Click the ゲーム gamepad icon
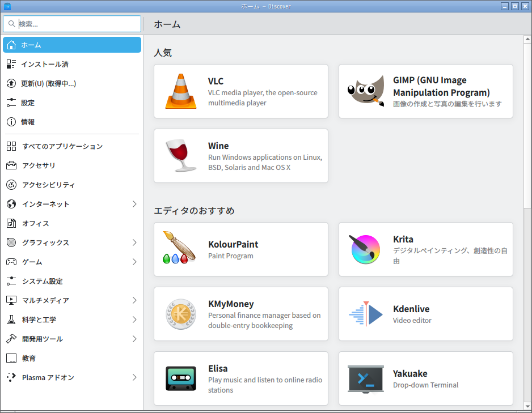Viewport: 532px width, 413px height. [11, 262]
